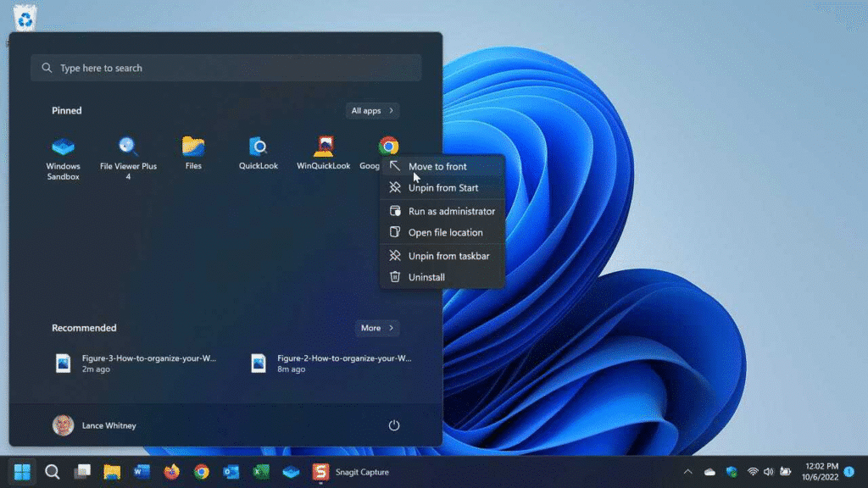Launch Google Chrome from the taskbar

coord(202,472)
